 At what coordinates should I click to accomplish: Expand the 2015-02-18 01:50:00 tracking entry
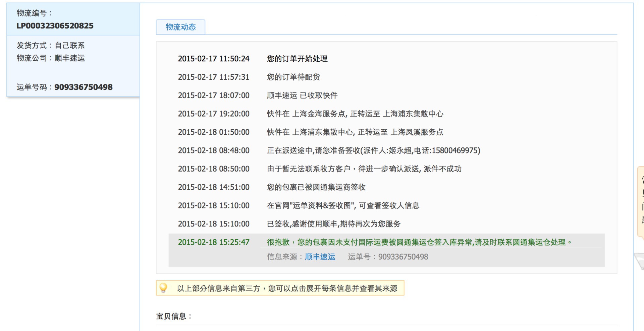pyautogui.click(x=355, y=132)
